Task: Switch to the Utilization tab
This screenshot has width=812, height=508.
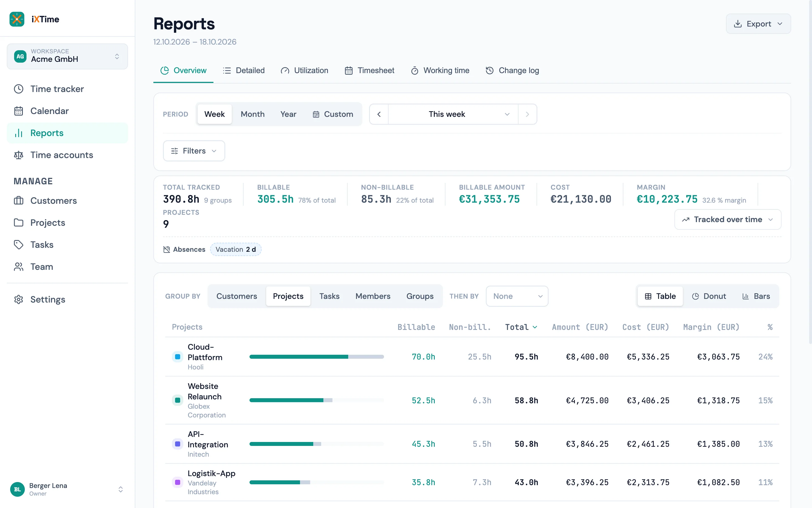Action: coord(304,71)
